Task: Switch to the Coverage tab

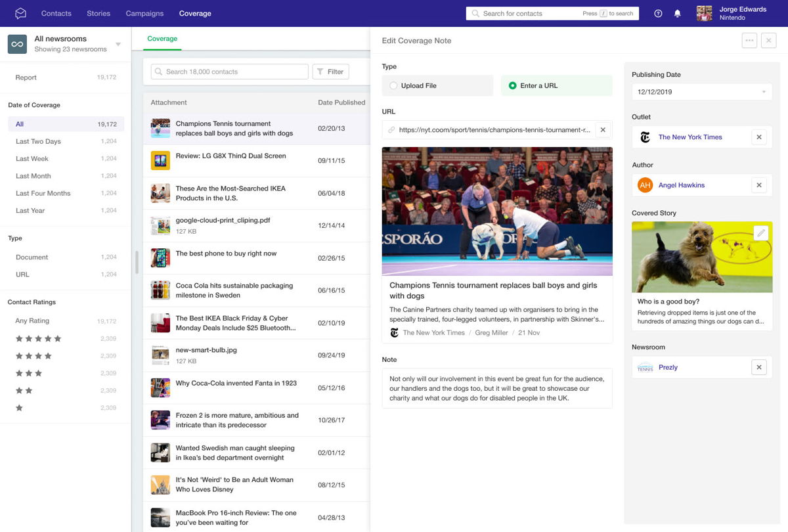Action: point(162,39)
